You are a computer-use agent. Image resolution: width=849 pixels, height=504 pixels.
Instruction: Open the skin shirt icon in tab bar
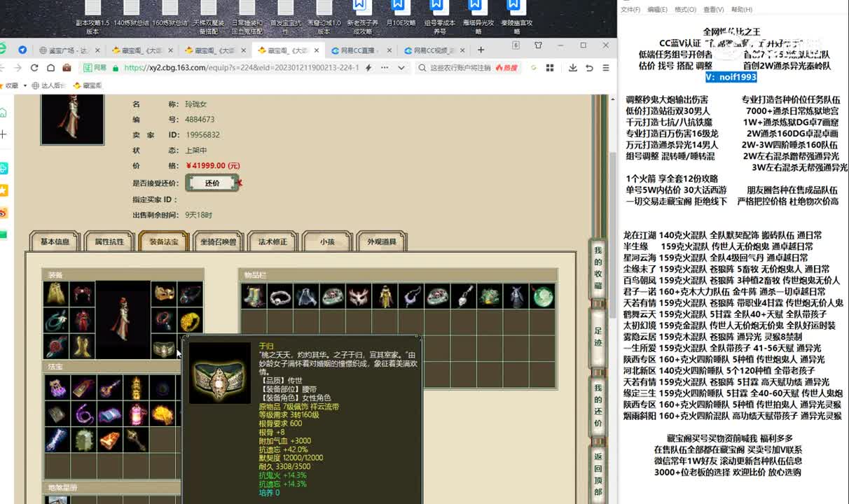point(538,45)
